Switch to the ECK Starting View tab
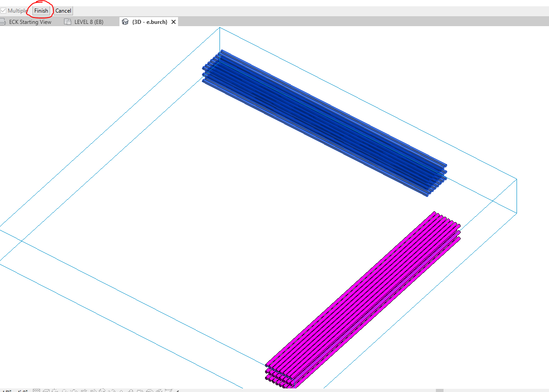 (x=29, y=21)
